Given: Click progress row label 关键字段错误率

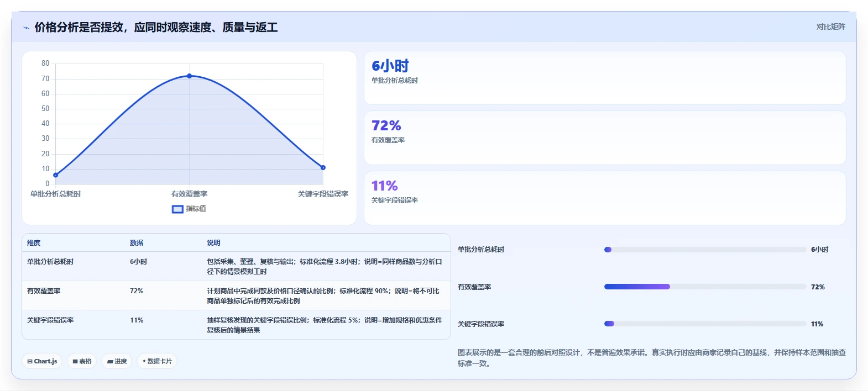Looking at the screenshot, I should click(x=481, y=324).
